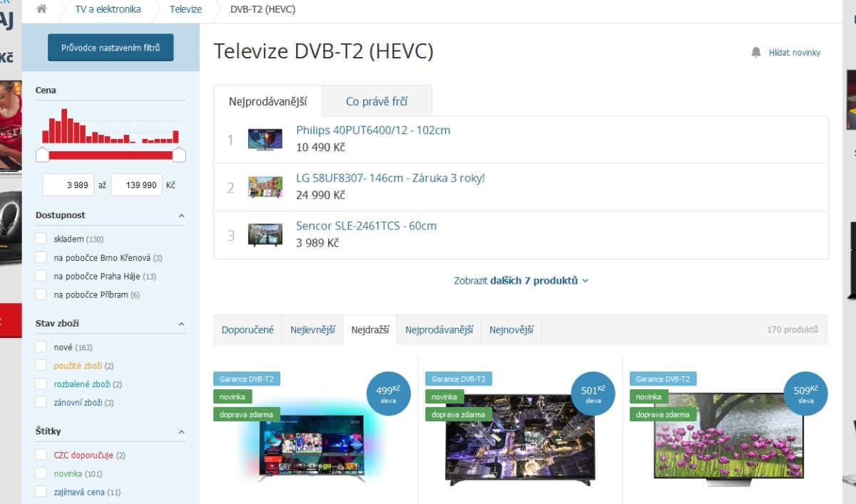Click the home icon in the breadcrumb
The width and height of the screenshot is (856, 504).
click(x=41, y=9)
